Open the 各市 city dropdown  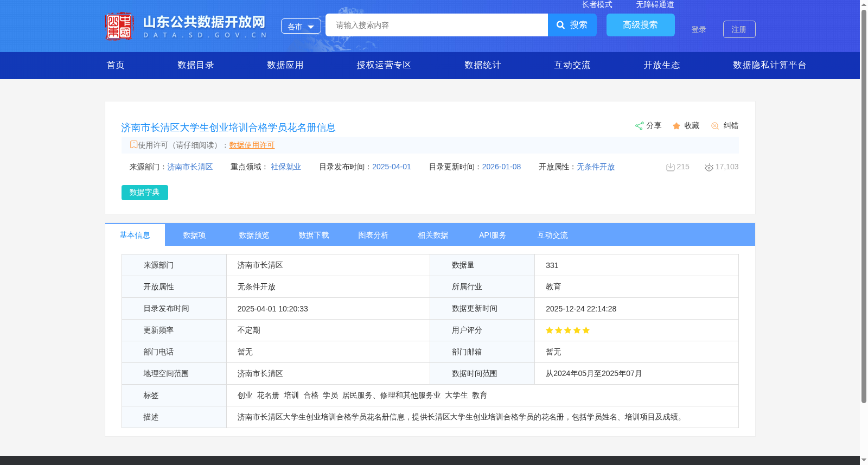[x=301, y=26]
